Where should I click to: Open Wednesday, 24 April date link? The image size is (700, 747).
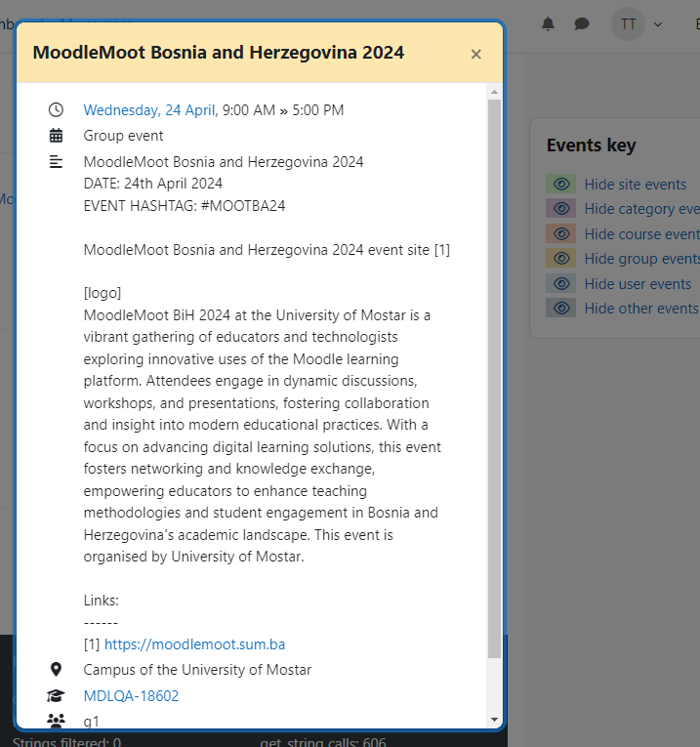pos(149,110)
